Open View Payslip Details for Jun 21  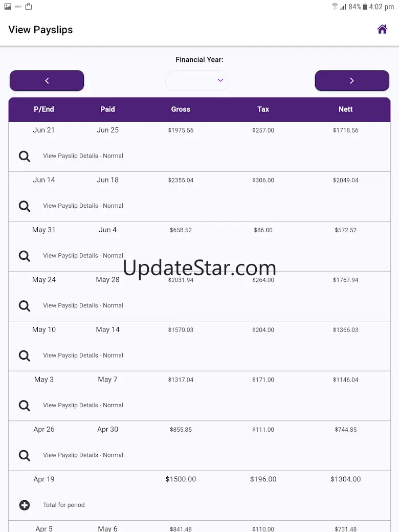tap(83, 156)
